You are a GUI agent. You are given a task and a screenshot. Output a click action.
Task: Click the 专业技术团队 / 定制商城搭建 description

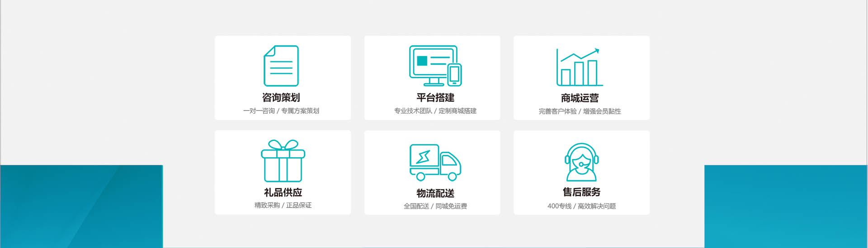435,111
